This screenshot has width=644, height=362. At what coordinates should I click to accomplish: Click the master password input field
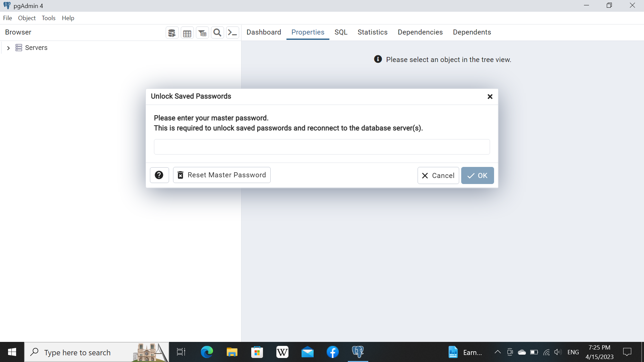coord(322,147)
